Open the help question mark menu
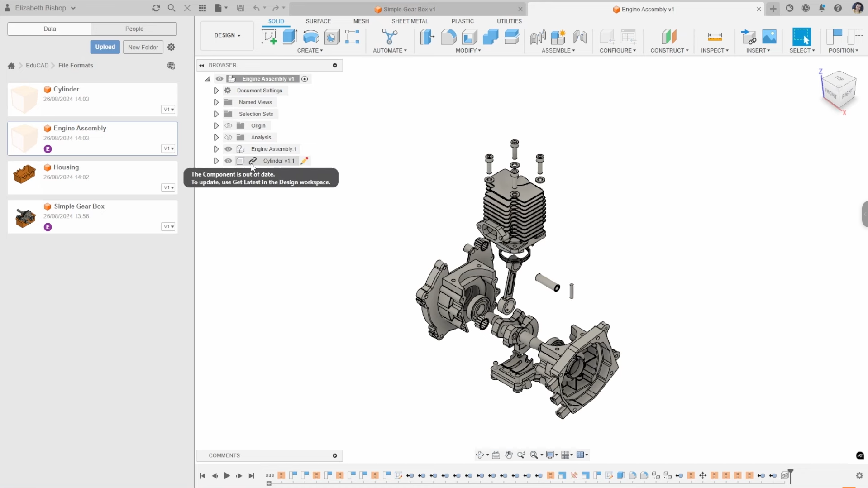Image resolution: width=868 pixels, height=488 pixels. pos(838,8)
